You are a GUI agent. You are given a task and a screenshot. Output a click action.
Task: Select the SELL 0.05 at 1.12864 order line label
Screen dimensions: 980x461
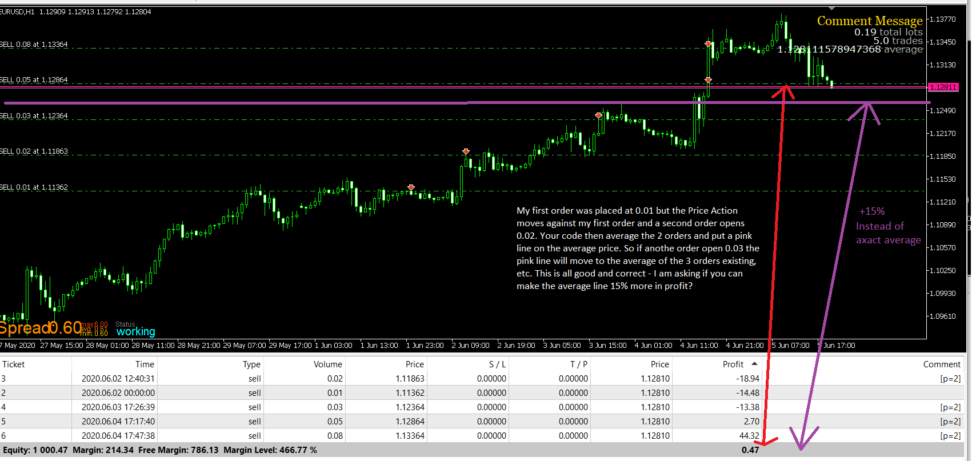[34, 80]
